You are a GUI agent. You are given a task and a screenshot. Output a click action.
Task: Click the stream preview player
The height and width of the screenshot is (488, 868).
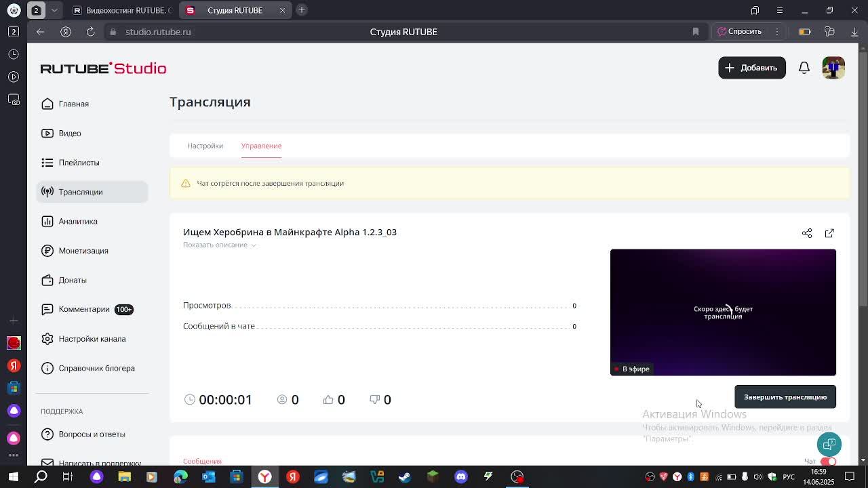[x=723, y=312]
